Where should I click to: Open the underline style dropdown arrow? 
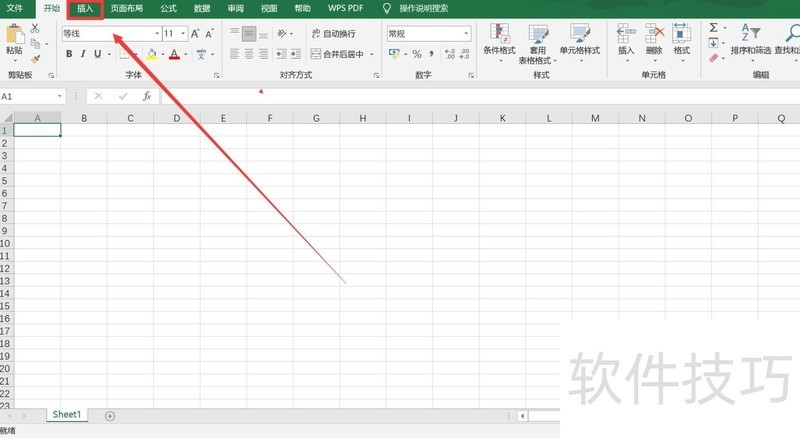point(109,54)
